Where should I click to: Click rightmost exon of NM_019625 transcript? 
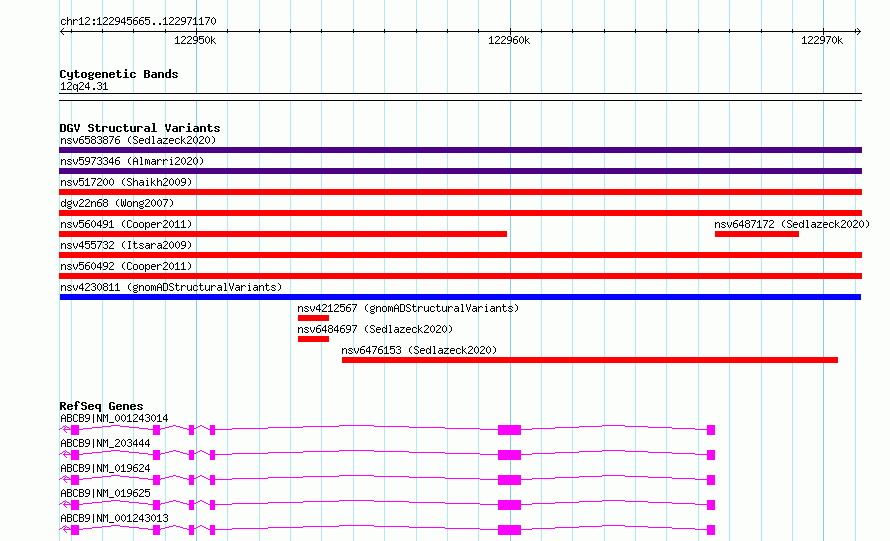point(711,505)
